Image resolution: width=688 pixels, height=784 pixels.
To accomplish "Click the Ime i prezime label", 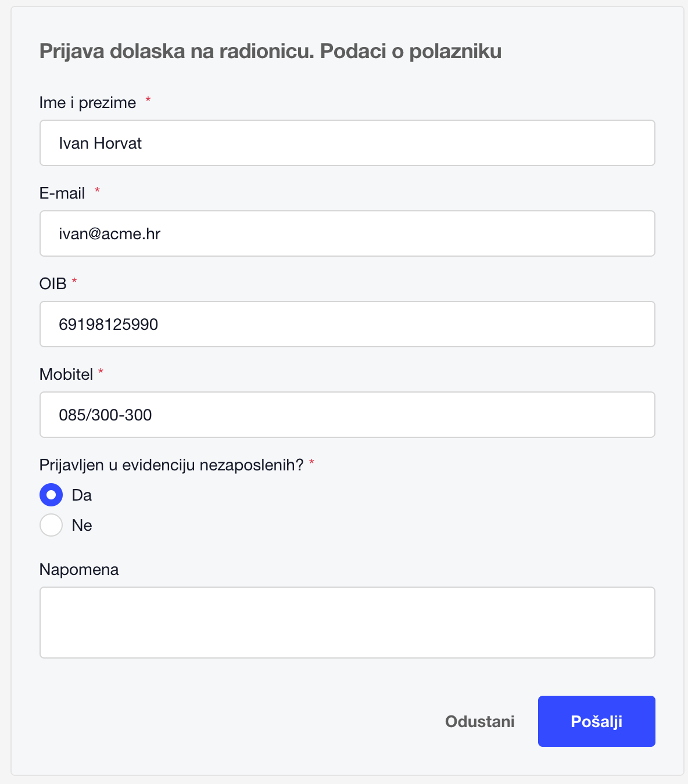I will (x=88, y=103).
